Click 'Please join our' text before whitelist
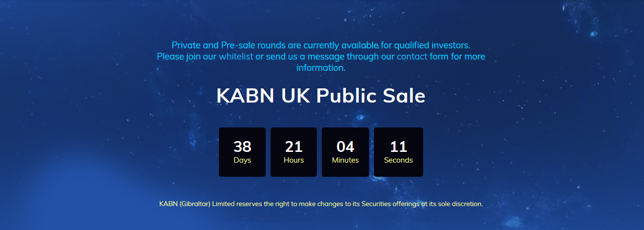 [187, 57]
